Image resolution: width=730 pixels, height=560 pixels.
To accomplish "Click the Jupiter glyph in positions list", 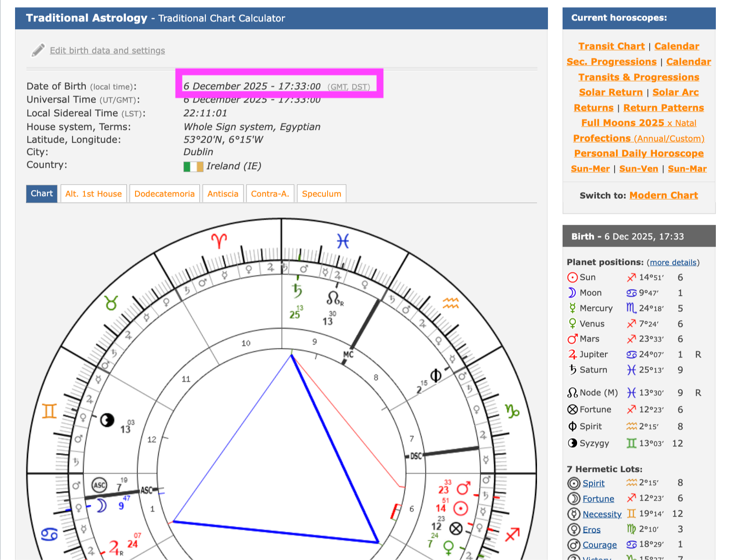I will pyautogui.click(x=572, y=354).
